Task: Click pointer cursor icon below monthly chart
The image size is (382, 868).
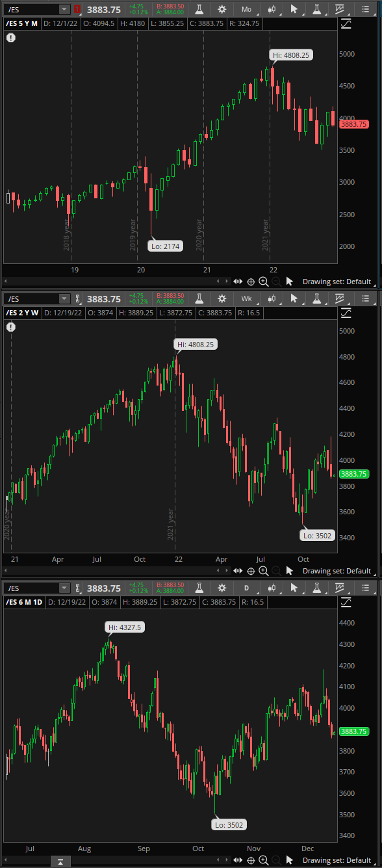Action: point(290,282)
